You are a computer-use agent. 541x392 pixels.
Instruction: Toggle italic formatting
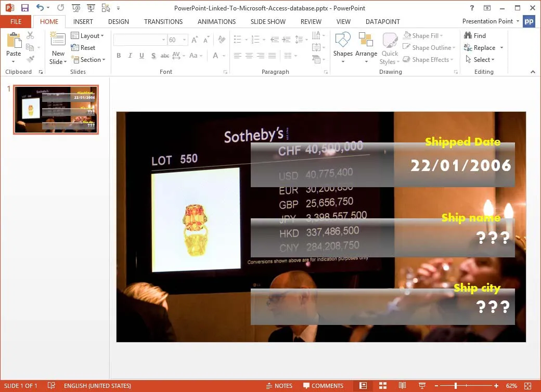(130, 55)
